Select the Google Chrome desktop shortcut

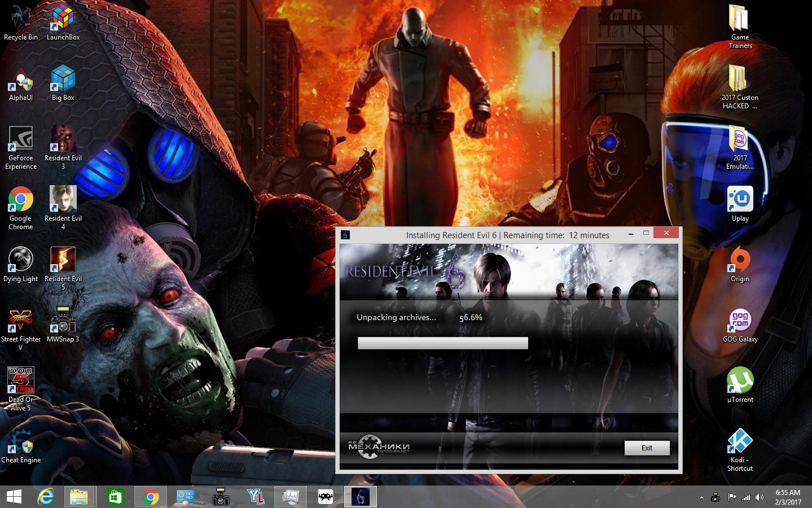pyautogui.click(x=21, y=208)
